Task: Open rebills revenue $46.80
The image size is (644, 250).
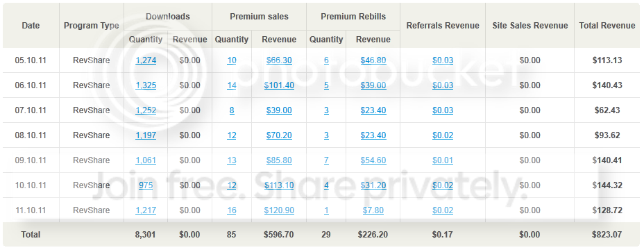Action: 373,60
